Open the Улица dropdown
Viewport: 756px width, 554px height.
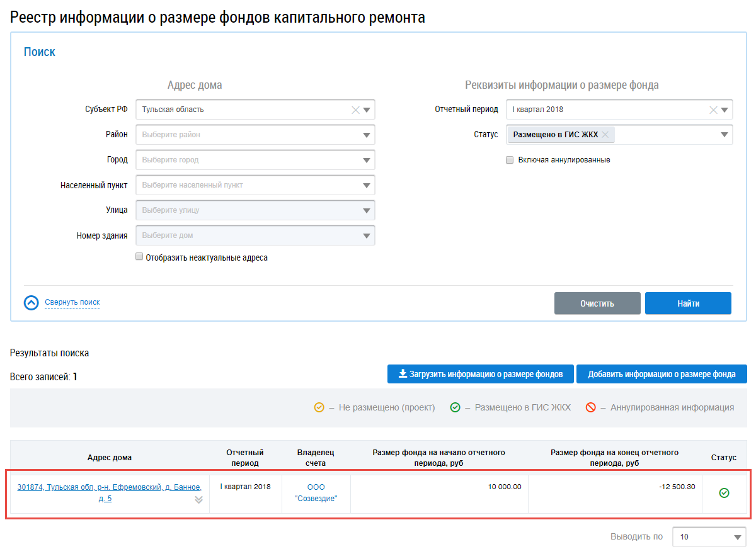[367, 210]
